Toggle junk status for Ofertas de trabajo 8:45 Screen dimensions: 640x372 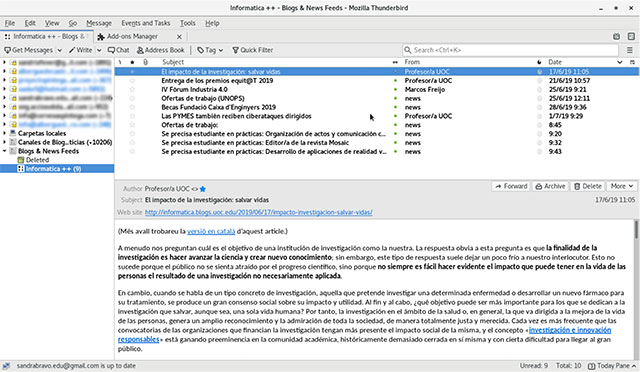point(539,125)
